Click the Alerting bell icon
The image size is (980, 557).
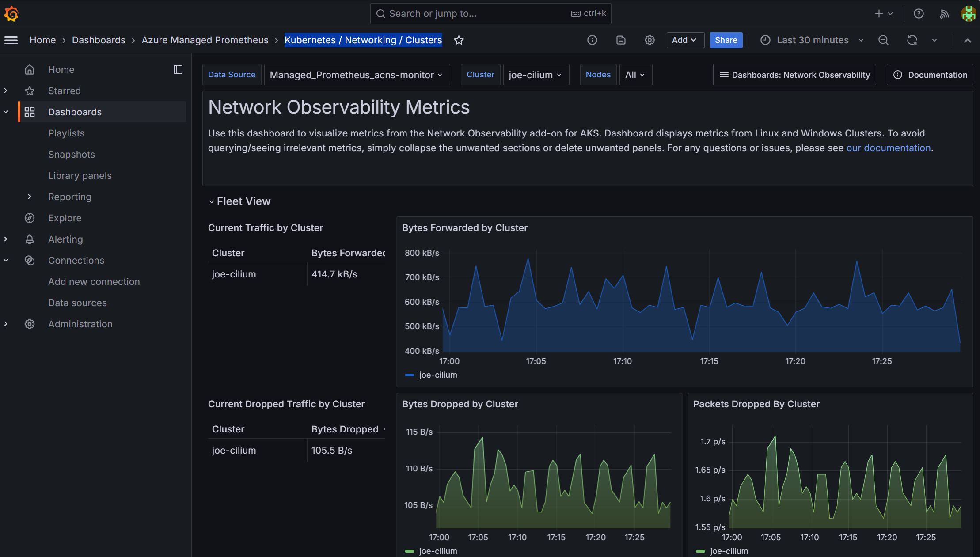pyautogui.click(x=30, y=239)
